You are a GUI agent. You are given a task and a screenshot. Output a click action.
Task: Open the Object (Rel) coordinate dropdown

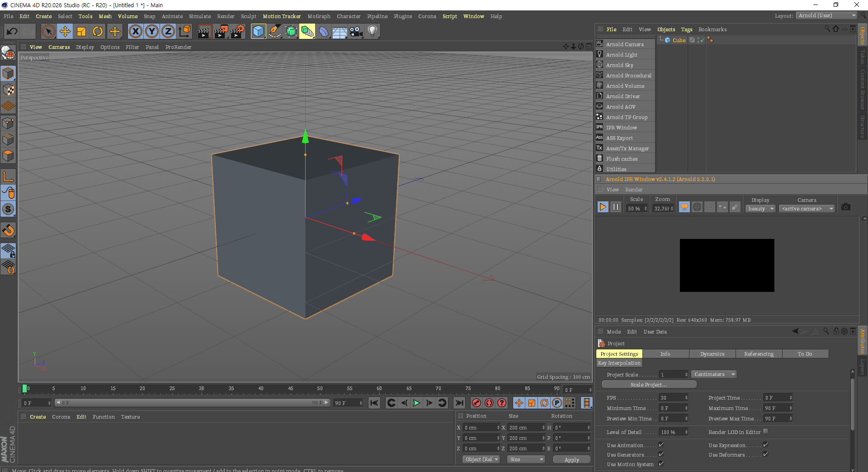(482, 459)
